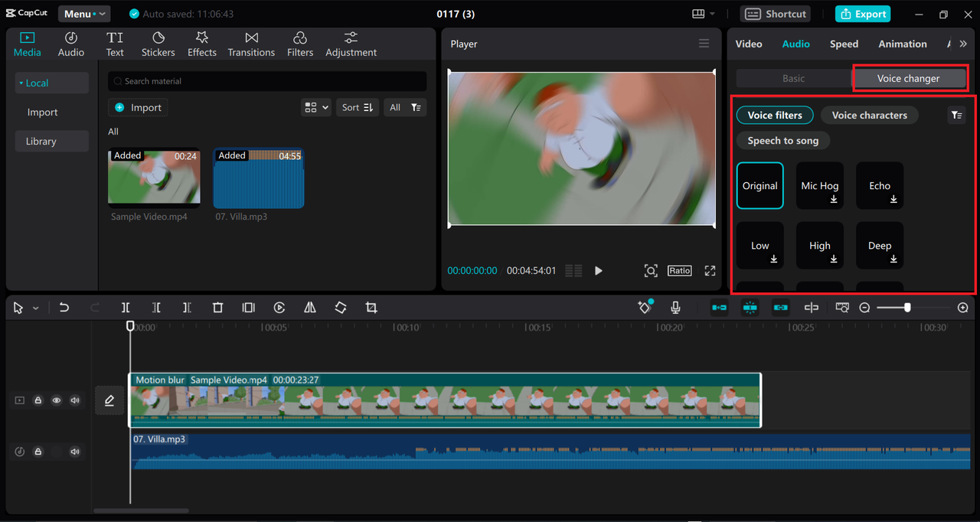Click the Undo icon in timeline toolbar

[x=64, y=308]
